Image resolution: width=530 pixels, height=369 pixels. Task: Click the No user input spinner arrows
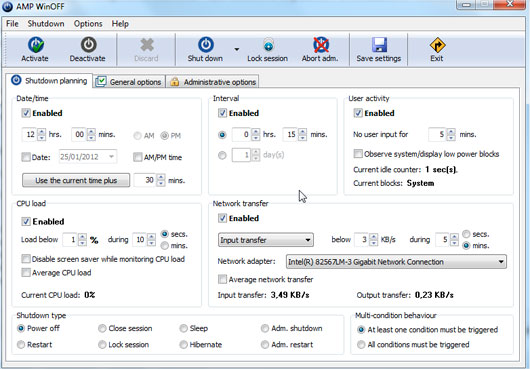click(x=451, y=134)
